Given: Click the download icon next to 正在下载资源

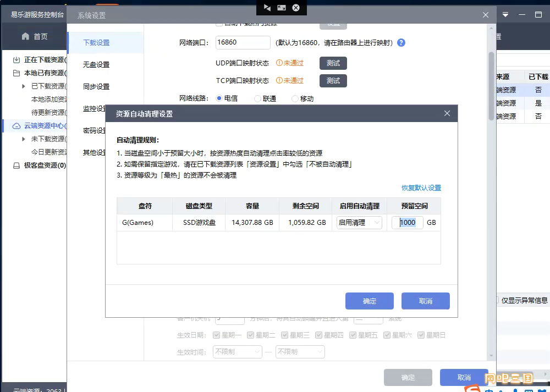Looking at the screenshot, I should pyautogui.click(x=16, y=60).
